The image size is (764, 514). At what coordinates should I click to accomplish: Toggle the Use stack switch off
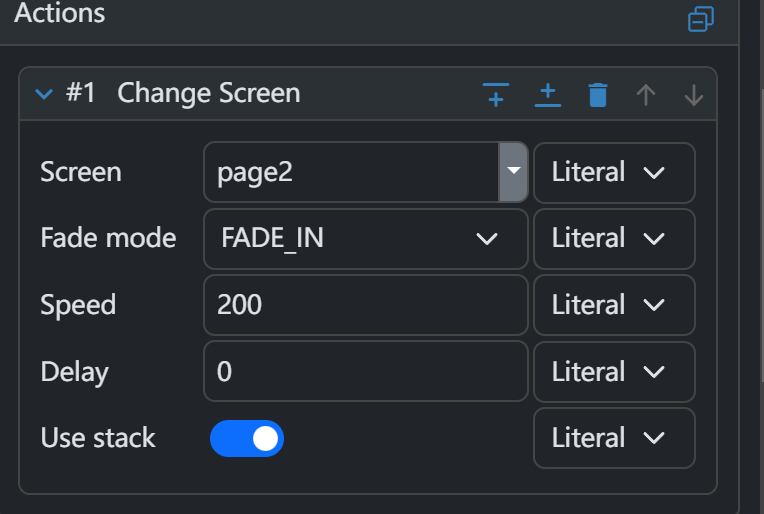[247, 438]
